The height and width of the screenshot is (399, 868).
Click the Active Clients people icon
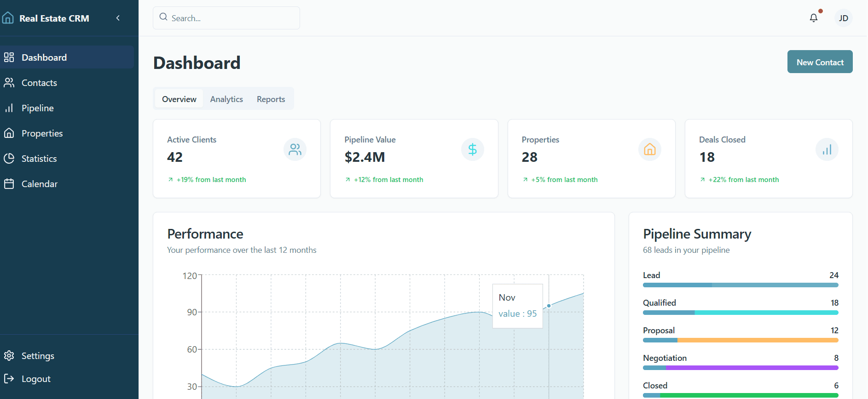click(x=295, y=149)
